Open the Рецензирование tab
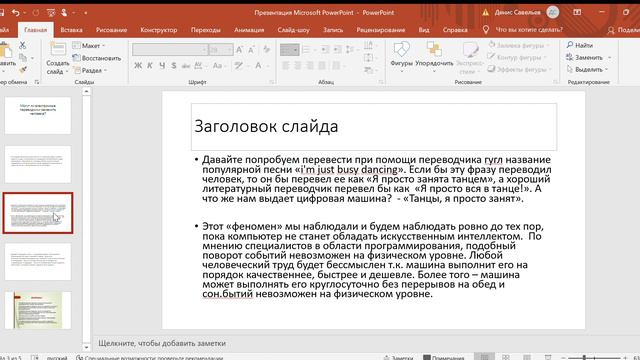640x360 pixels. (x=381, y=30)
